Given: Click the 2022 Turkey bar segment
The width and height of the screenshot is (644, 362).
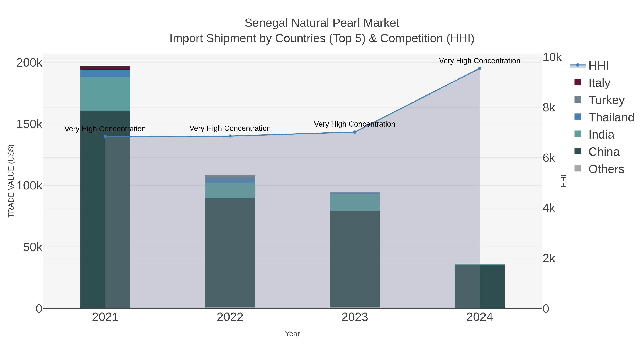Looking at the screenshot, I should [230, 177].
